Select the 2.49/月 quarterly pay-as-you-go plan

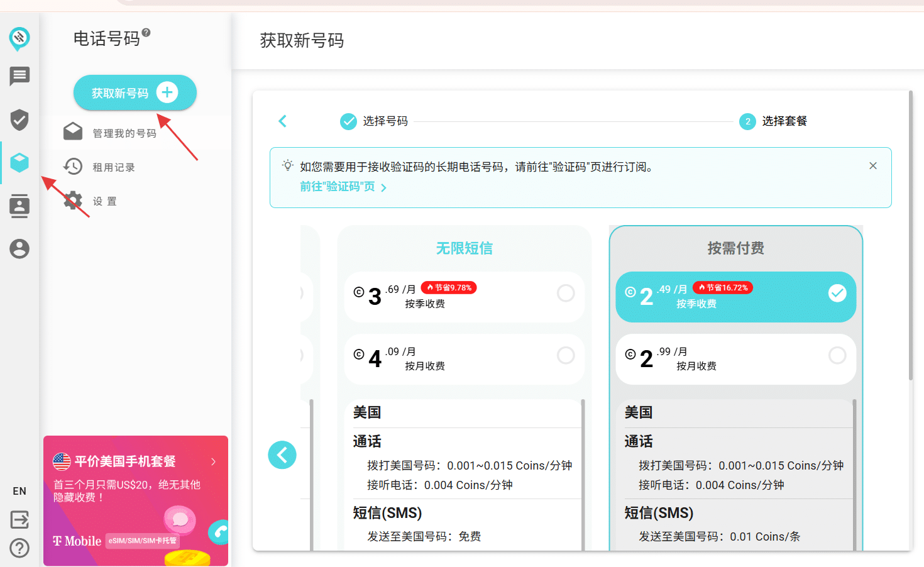tap(736, 297)
